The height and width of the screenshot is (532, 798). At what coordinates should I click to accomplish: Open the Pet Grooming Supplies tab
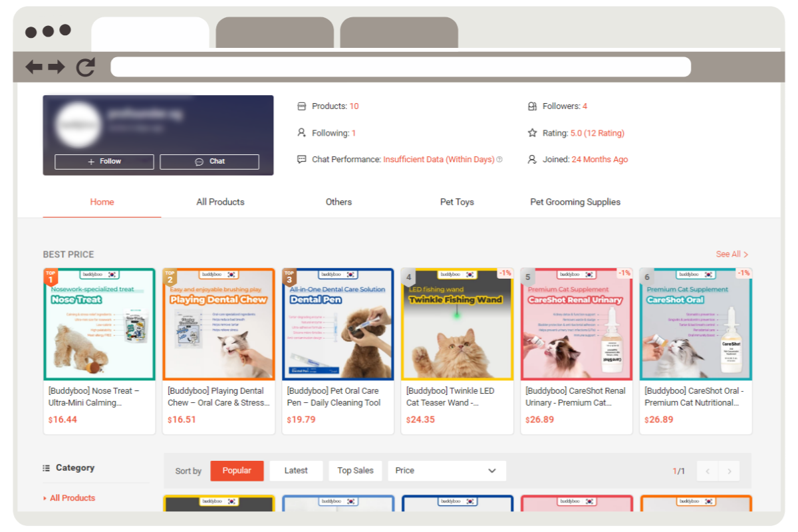(575, 202)
